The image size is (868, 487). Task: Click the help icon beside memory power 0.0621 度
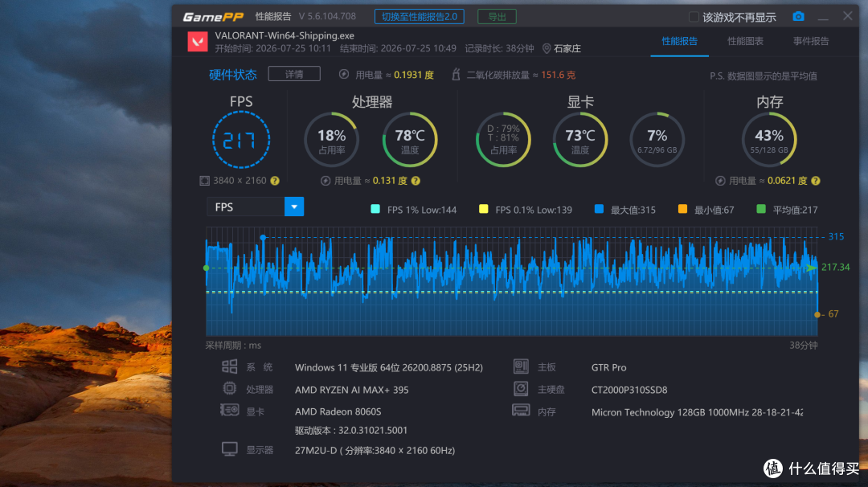(816, 180)
